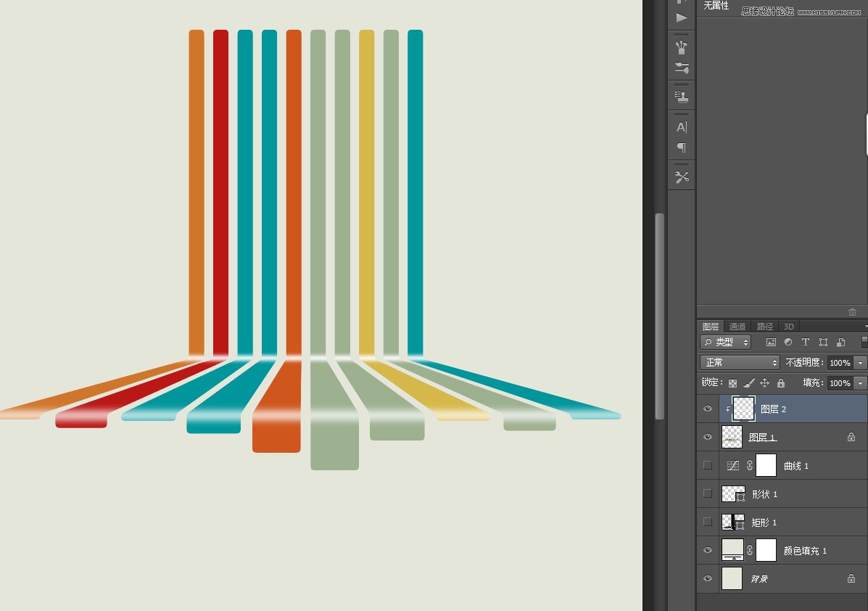Open the 类型 layer filter dropdown

(724, 343)
